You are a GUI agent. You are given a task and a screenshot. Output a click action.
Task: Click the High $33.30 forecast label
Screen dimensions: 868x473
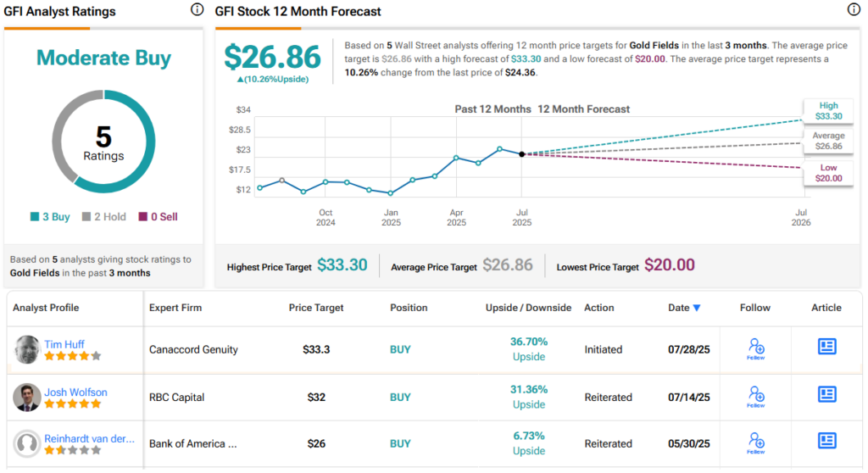click(828, 111)
